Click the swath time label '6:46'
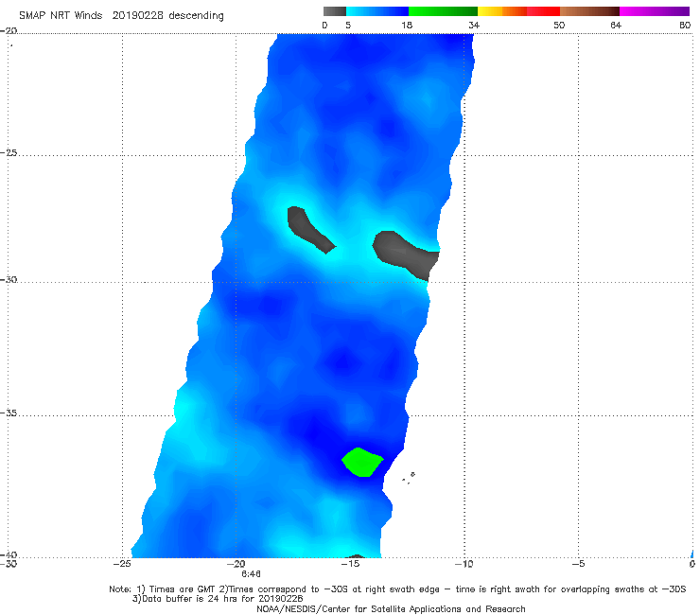This screenshot has height=615, width=700. click(x=251, y=574)
